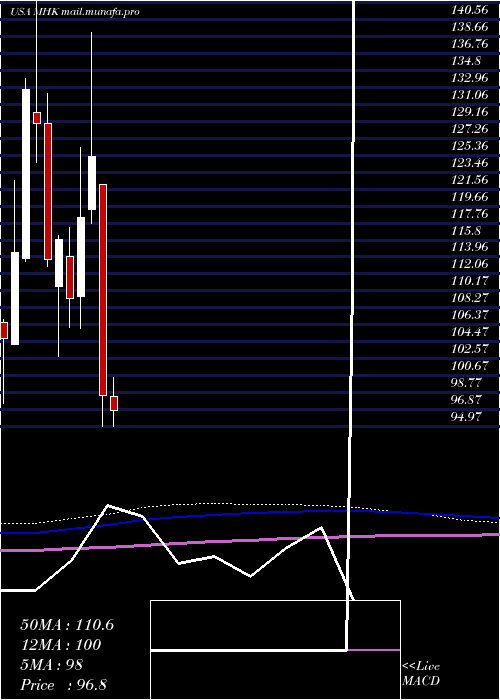Select the 125.36 price axis label
This screenshot has width=500, height=700.
point(469,146)
